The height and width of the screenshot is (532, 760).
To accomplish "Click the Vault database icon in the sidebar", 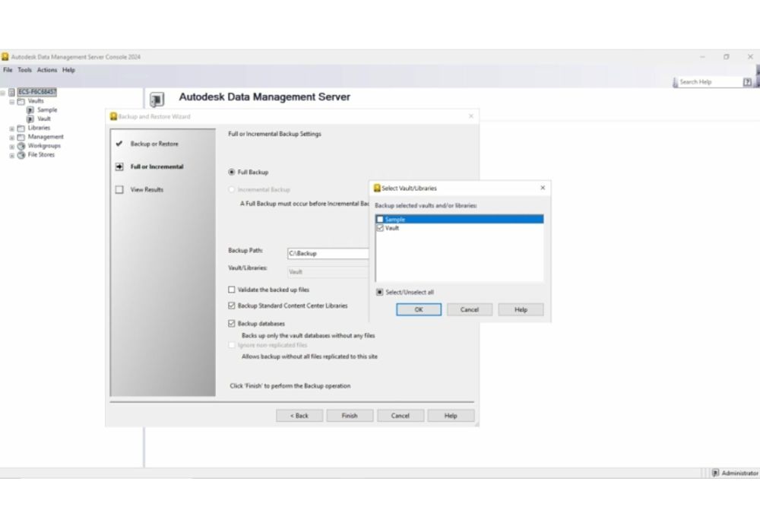I will pyautogui.click(x=30, y=119).
